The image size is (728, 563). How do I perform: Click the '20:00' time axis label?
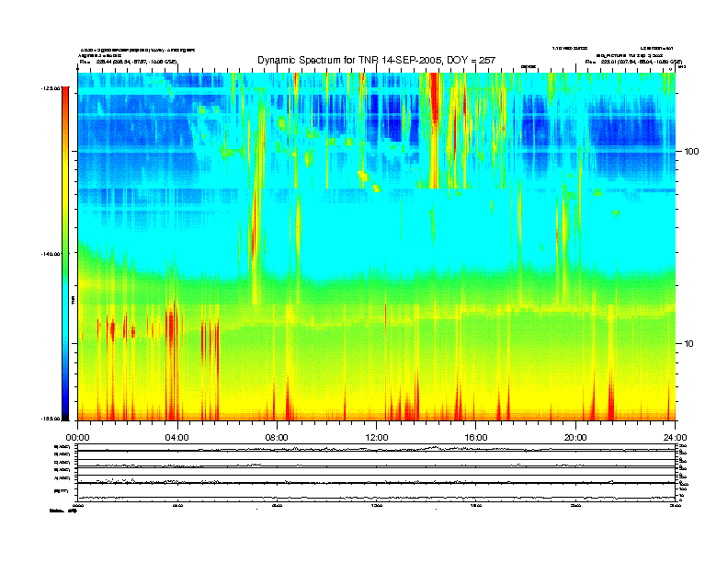coord(575,438)
